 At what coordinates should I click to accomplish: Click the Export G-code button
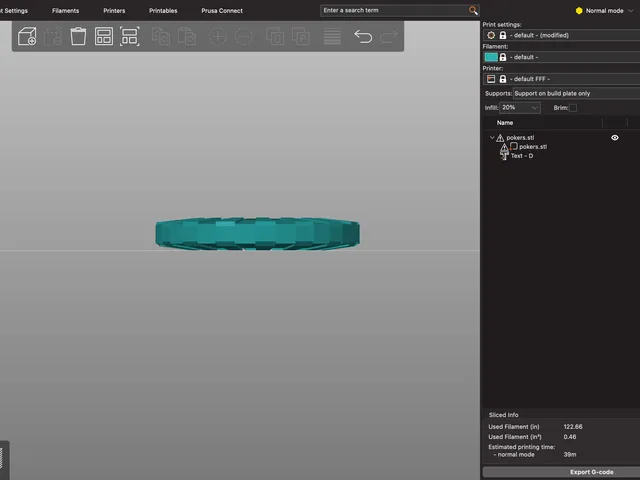pyautogui.click(x=562, y=472)
